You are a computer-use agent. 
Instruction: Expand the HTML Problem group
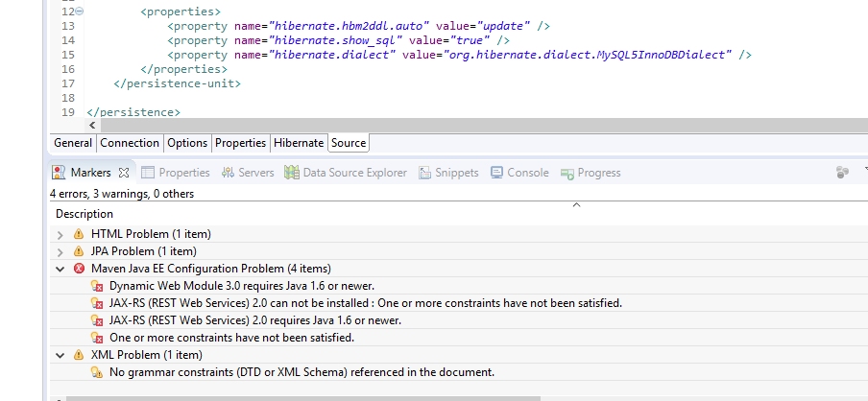[x=60, y=234]
